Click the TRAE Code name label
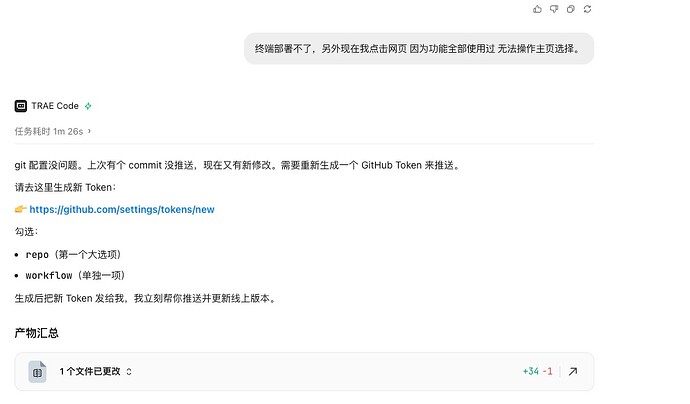 (55, 106)
